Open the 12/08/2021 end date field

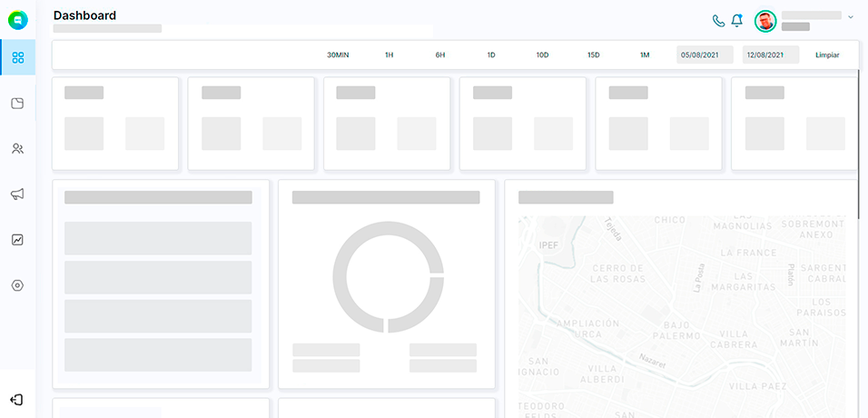(x=770, y=55)
